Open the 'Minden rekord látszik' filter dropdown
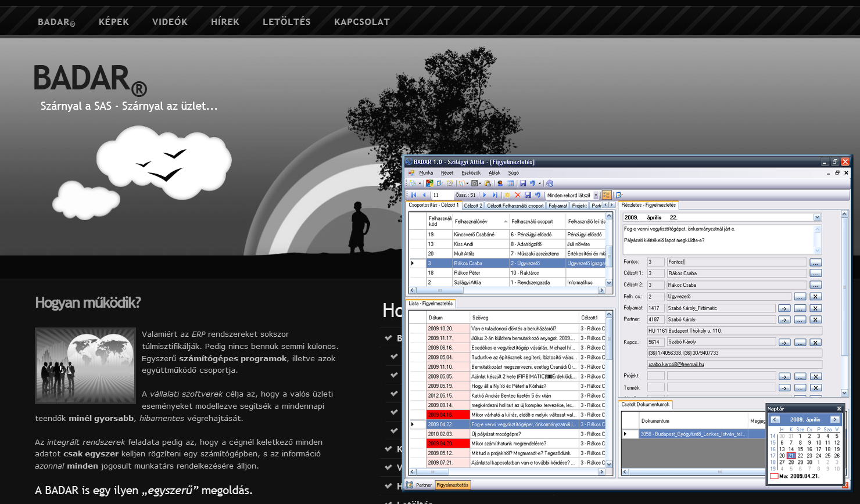The width and height of the screenshot is (860, 504). 596,196
